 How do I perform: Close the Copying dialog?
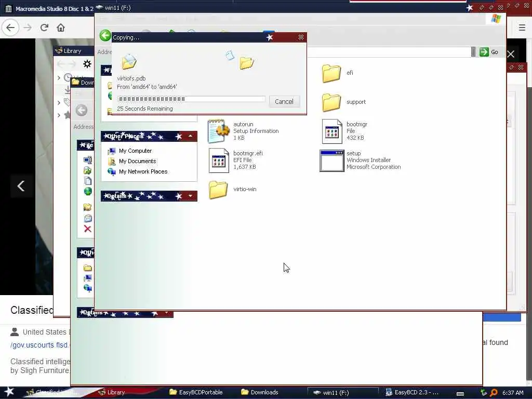pos(301,37)
